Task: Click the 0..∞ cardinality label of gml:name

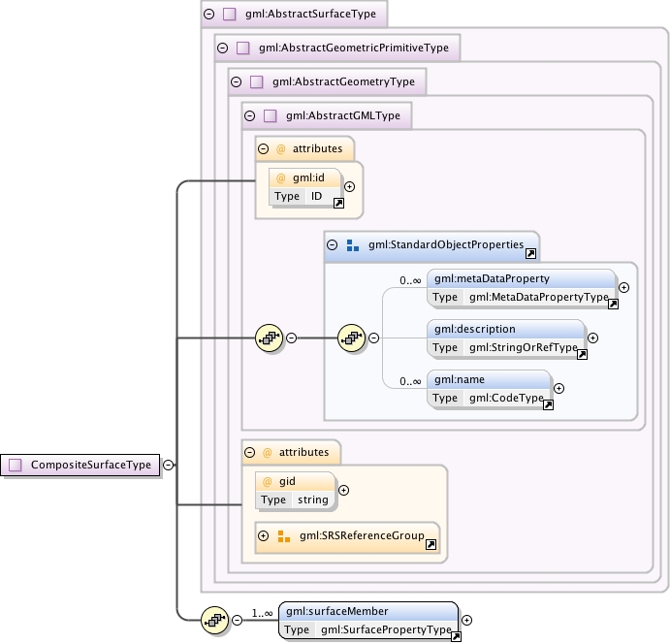Action: (x=410, y=381)
